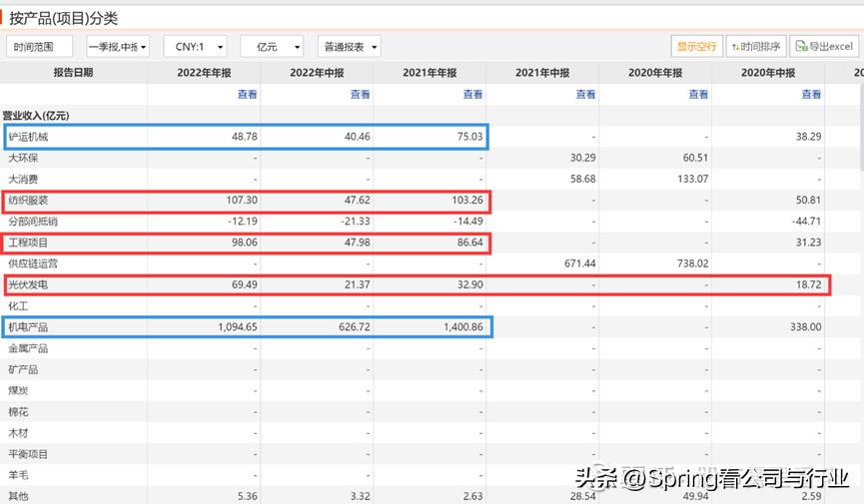This screenshot has width=864, height=504.
Task: Click the 2022年年报 column header
Action: tap(205, 73)
